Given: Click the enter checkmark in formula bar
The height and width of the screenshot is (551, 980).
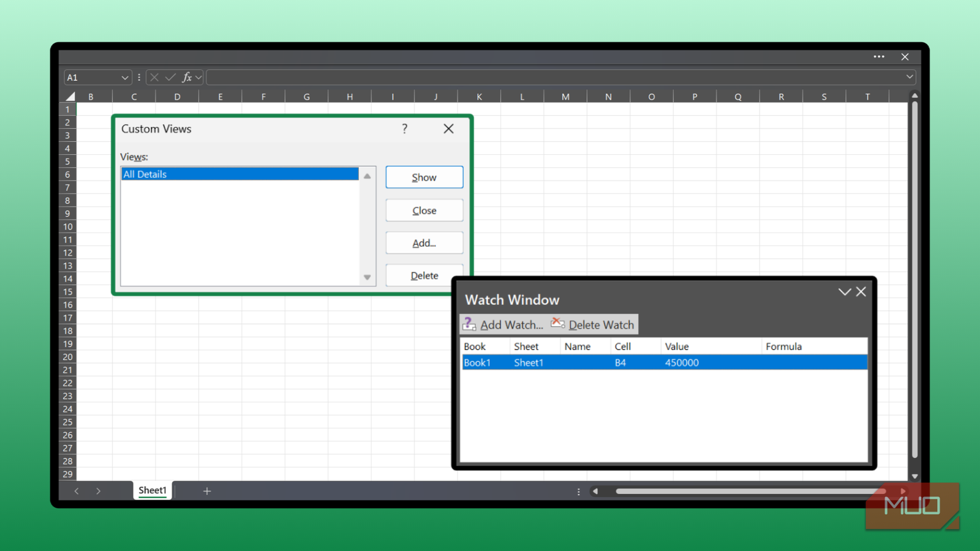Looking at the screenshot, I should click(x=170, y=77).
